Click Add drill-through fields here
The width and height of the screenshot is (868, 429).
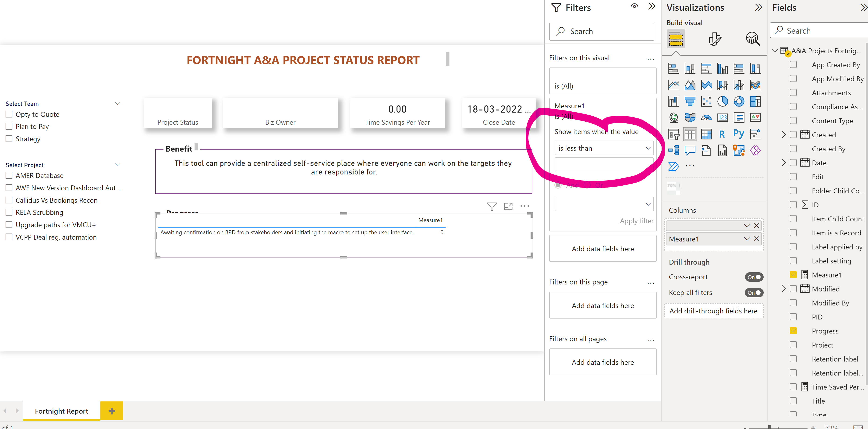click(713, 311)
